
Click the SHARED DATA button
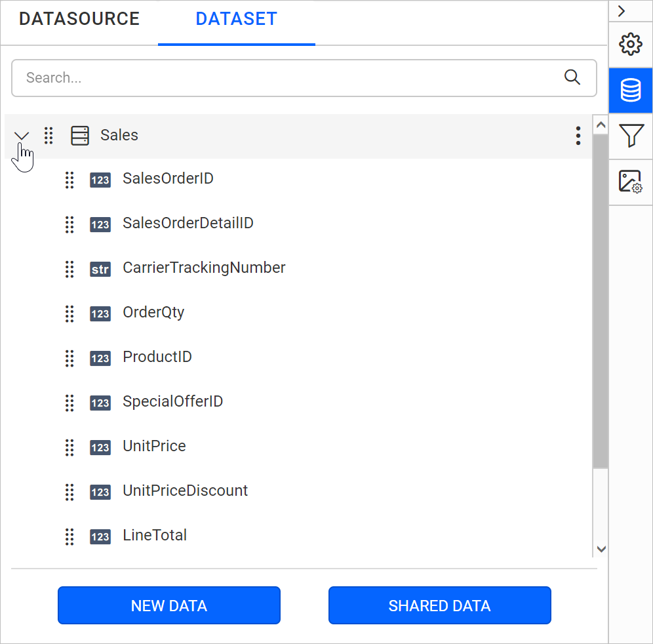(x=440, y=605)
